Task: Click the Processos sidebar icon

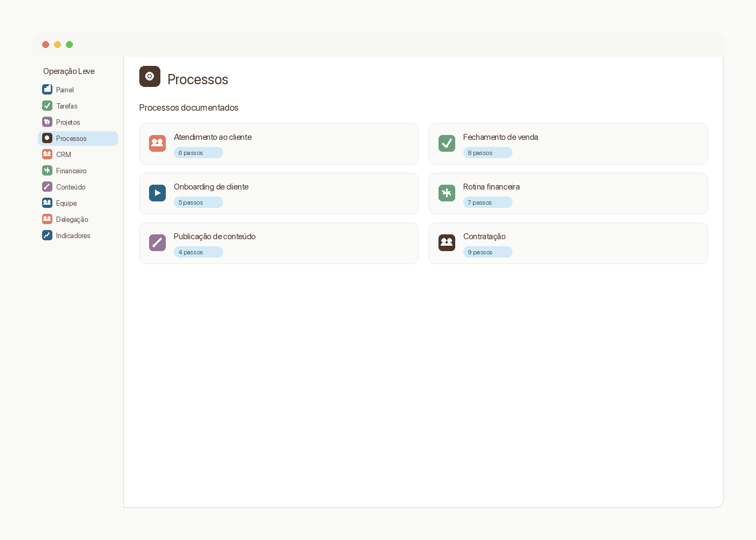Action: click(x=48, y=138)
